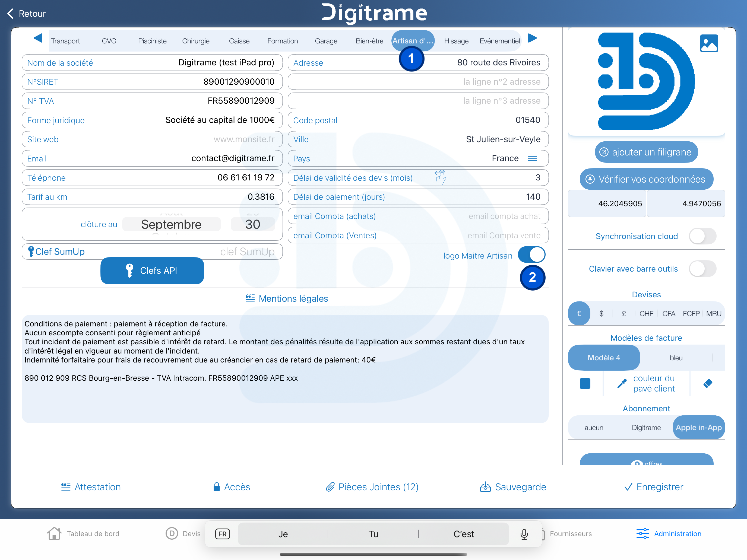Image resolution: width=747 pixels, height=560 pixels.
Task: Click the eraser icon to reset client color
Action: pyautogui.click(x=708, y=383)
